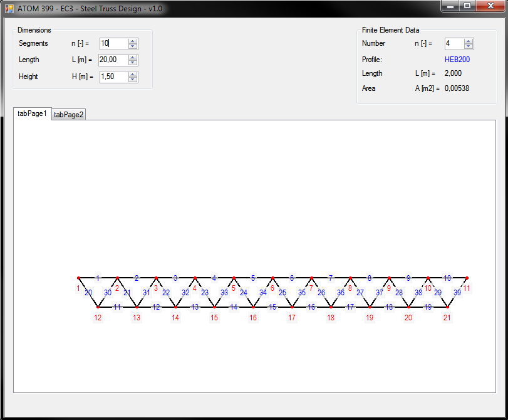Click blue member label 7 on top chord
The height and width of the screenshot is (420, 508).
click(x=331, y=278)
